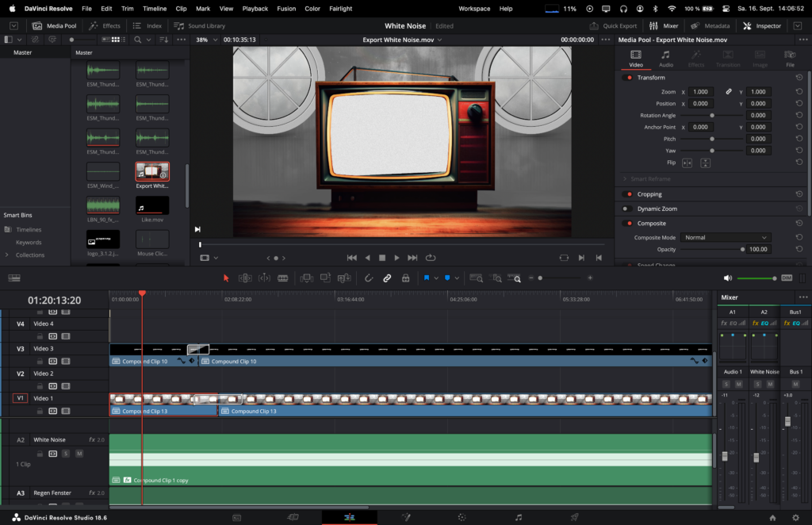This screenshot has height=525, width=812.
Task: Toggle the Media Pool panel button
Action: pos(55,26)
